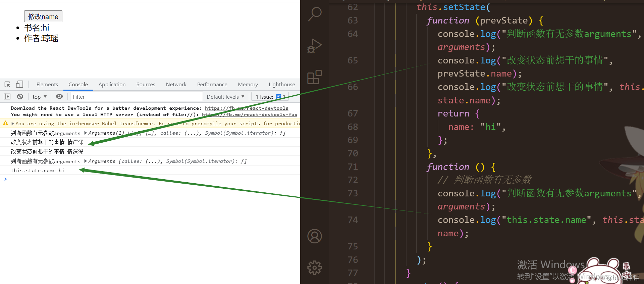The image size is (644, 284).
Task: Open the Memory tab
Action: (x=248, y=85)
